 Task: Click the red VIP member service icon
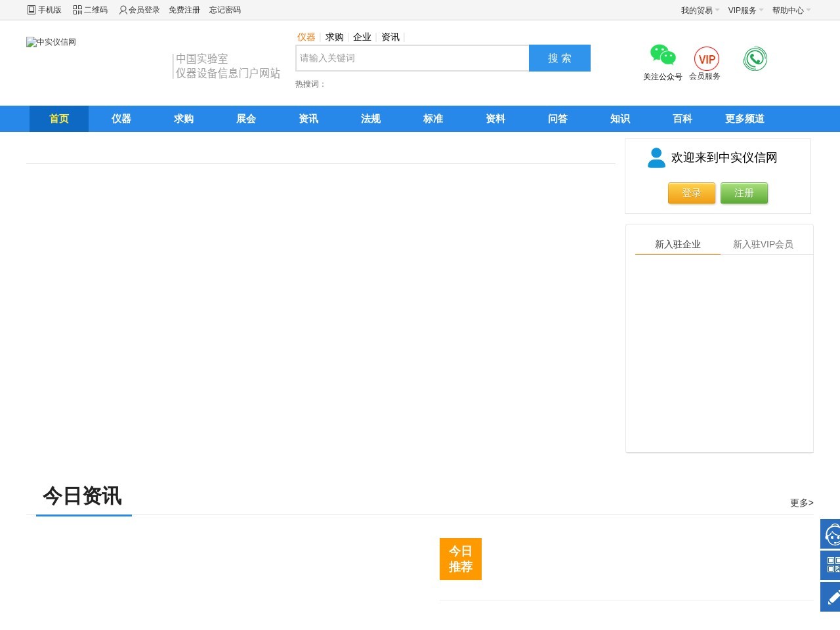click(705, 59)
